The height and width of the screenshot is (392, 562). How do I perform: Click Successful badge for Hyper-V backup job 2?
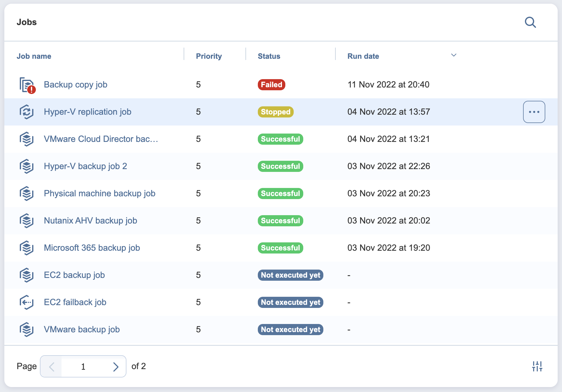coord(280,166)
